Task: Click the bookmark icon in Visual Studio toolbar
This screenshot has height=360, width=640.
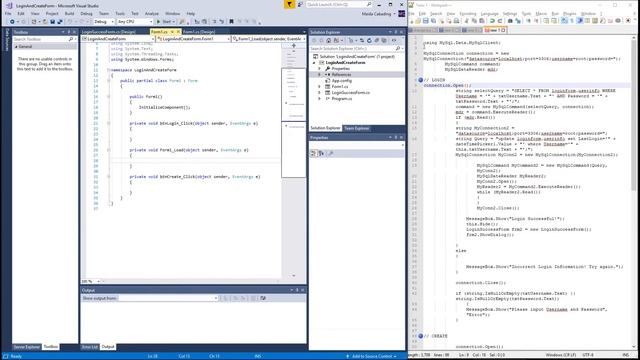Action: tap(231, 22)
